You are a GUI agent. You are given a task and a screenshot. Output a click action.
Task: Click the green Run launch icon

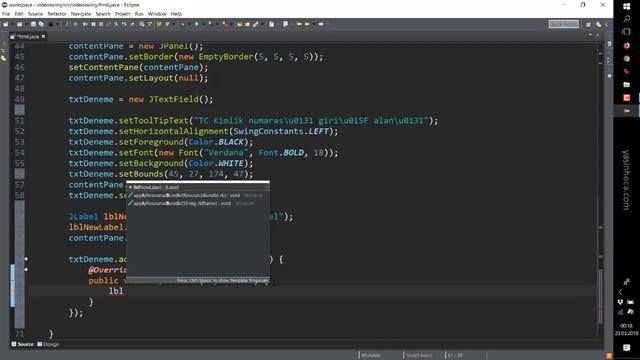[x=196, y=24]
